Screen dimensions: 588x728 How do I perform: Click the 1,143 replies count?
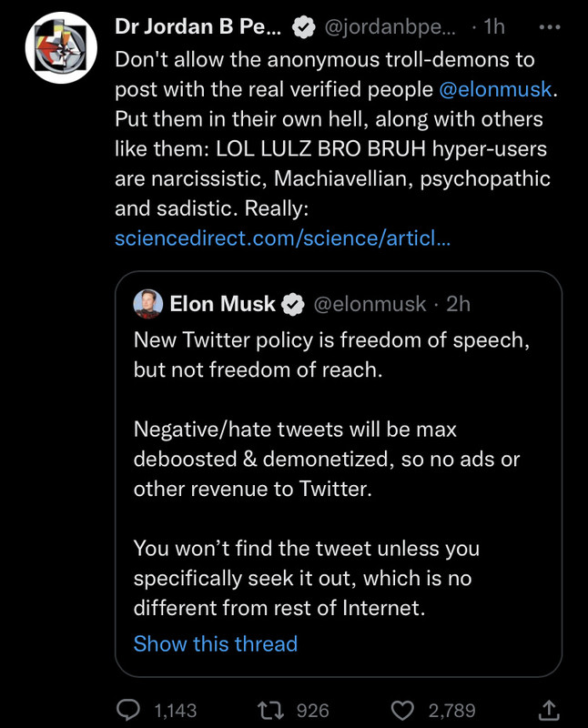(176, 710)
